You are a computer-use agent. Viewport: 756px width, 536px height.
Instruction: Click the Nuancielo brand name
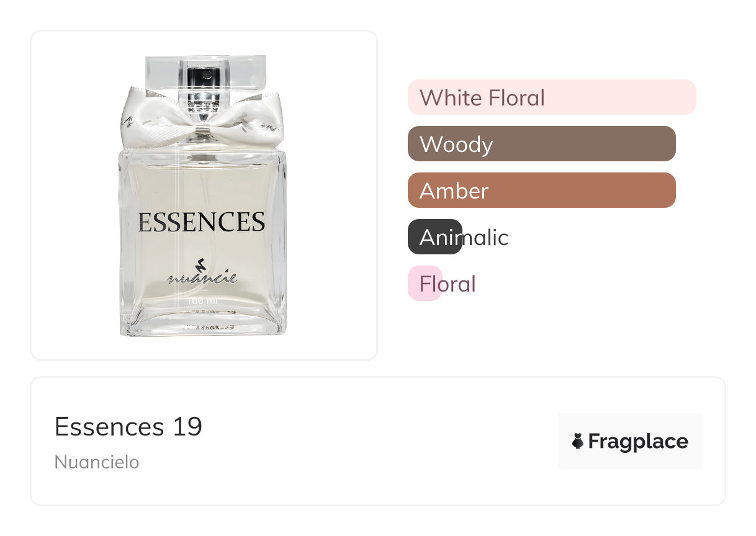(97, 462)
